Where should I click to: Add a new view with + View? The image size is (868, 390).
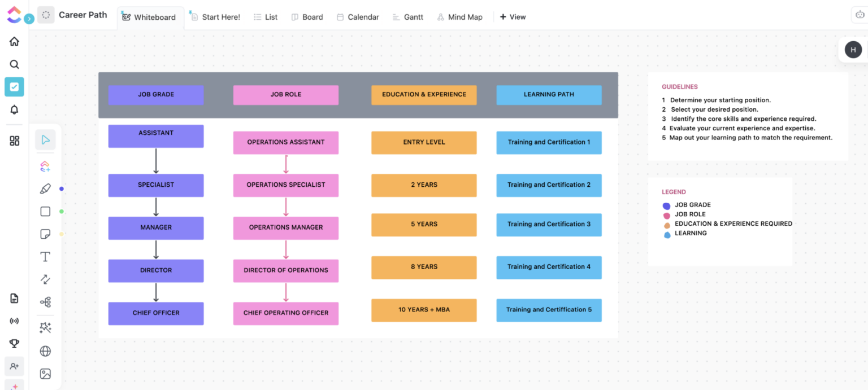pyautogui.click(x=513, y=17)
